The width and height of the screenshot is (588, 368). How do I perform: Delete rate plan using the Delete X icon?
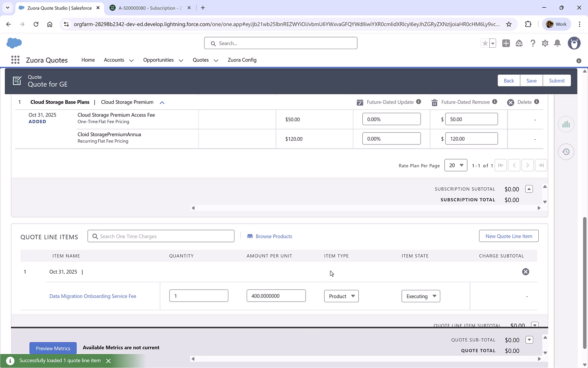coord(510,102)
